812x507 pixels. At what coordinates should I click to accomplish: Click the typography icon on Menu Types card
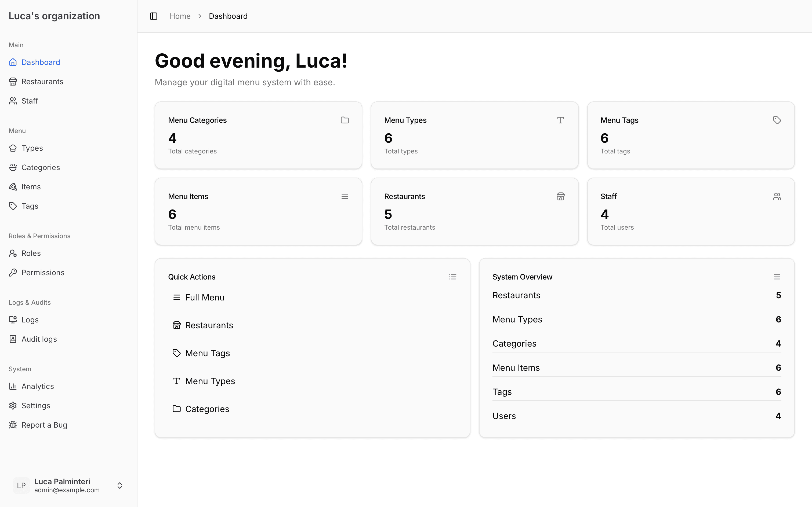click(x=561, y=120)
